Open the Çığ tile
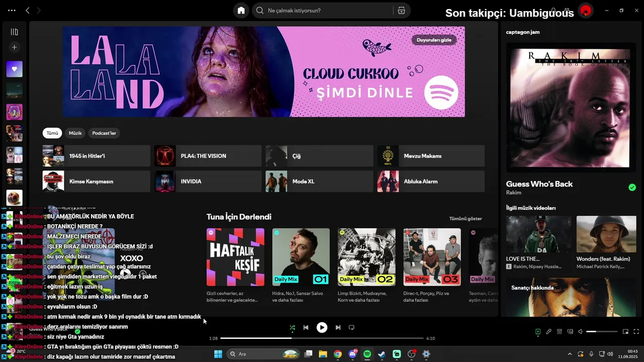This screenshot has width=644, height=362. click(319, 156)
